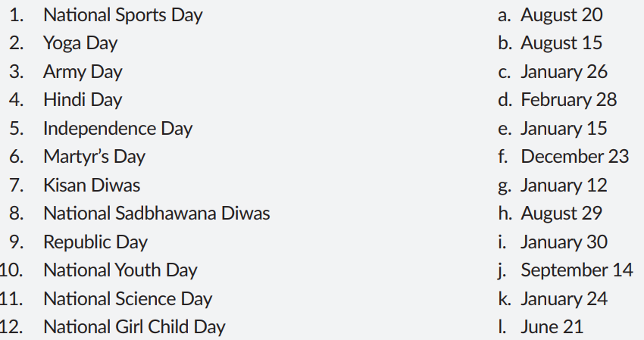
Task: Click the December 23 option
Action: (x=574, y=157)
